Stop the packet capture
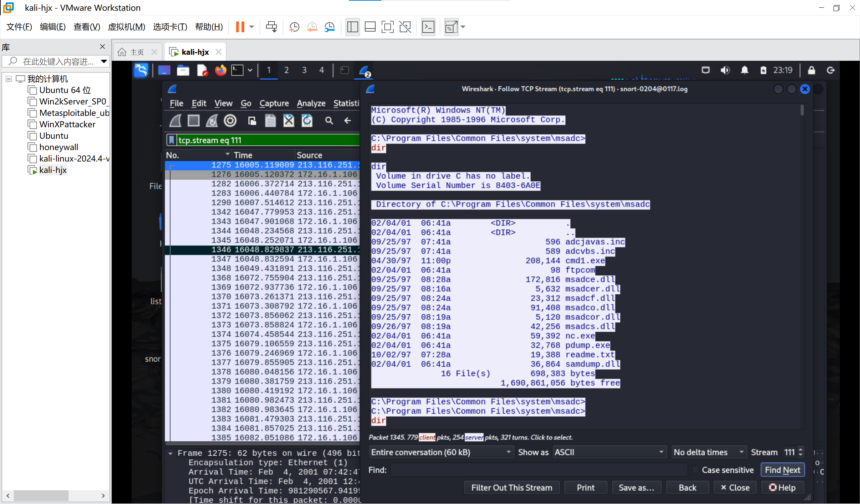 pyautogui.click(x=193, y=120)
